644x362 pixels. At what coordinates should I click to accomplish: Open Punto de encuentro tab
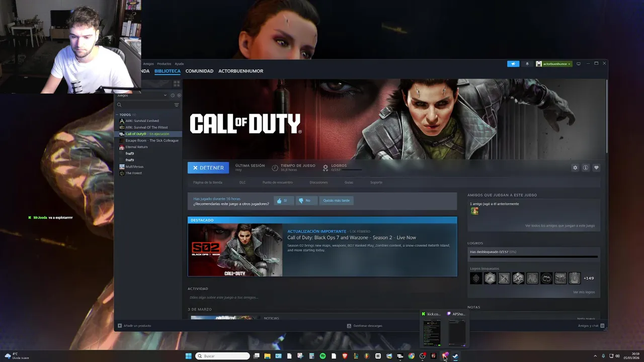(278, 183)
